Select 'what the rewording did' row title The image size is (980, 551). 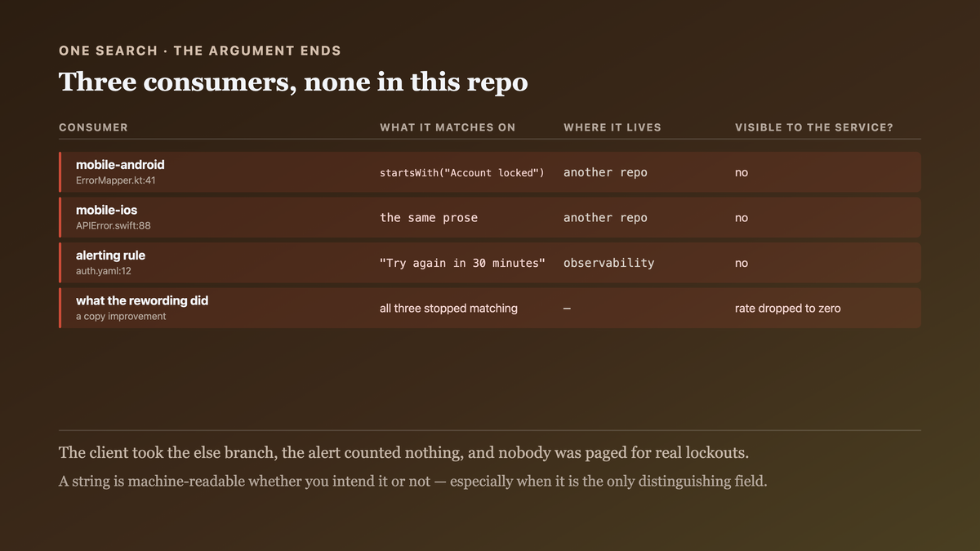coord(142,301)
